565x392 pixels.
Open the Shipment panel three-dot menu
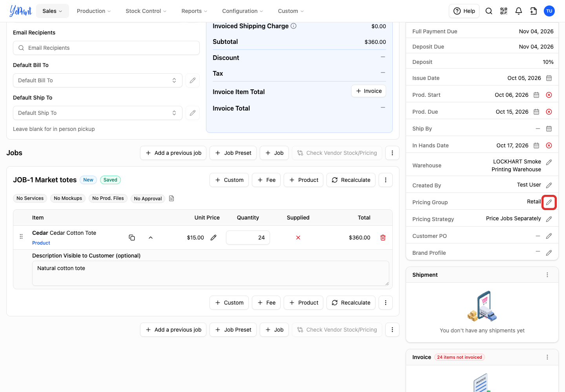547,275
